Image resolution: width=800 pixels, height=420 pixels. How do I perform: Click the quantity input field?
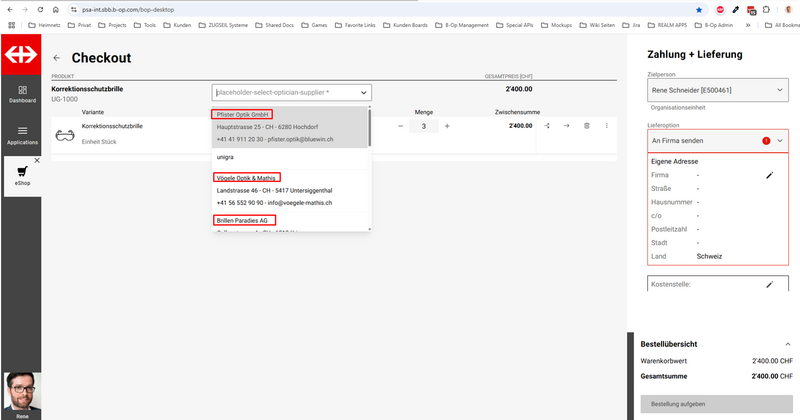coord(423,126)
